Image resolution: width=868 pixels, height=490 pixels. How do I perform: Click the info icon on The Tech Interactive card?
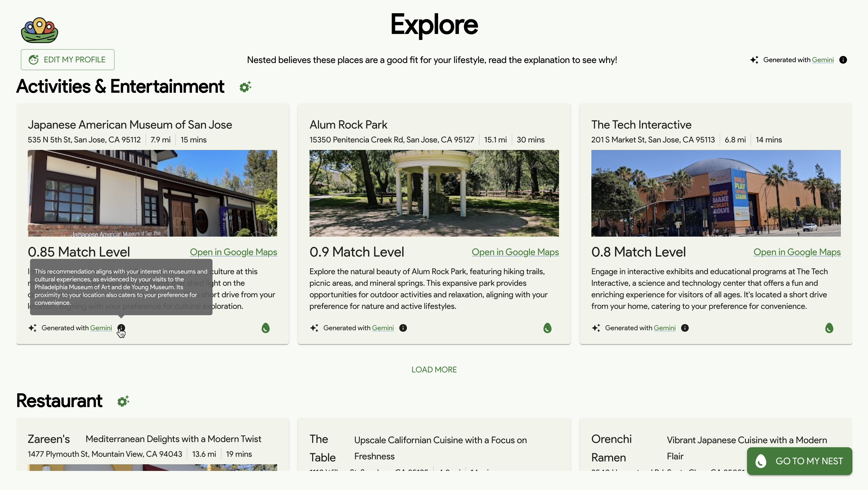pyautogui.click(x=685, y=328)
